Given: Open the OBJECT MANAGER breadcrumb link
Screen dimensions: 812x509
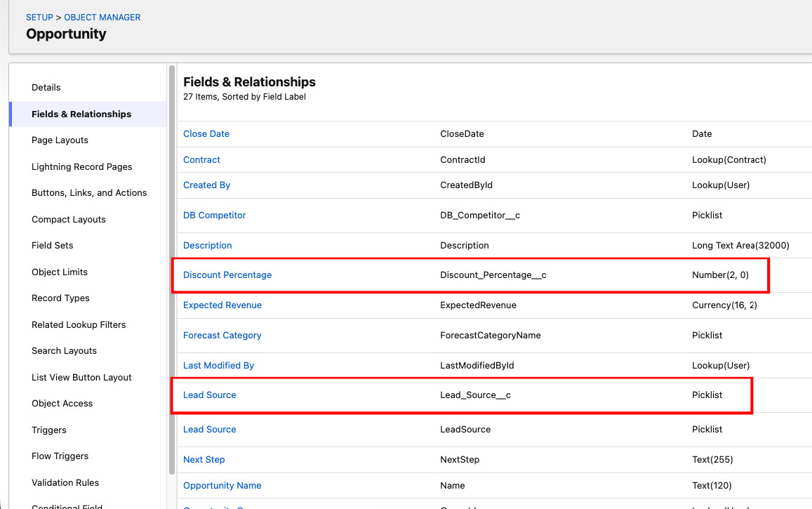Looking at the screenshot, I should (x=102, y=17).
